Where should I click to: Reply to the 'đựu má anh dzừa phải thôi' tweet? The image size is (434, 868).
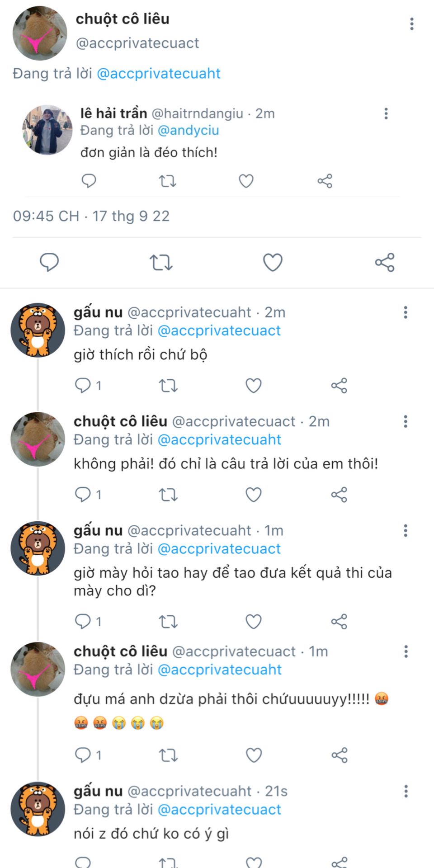coord(83,755)
